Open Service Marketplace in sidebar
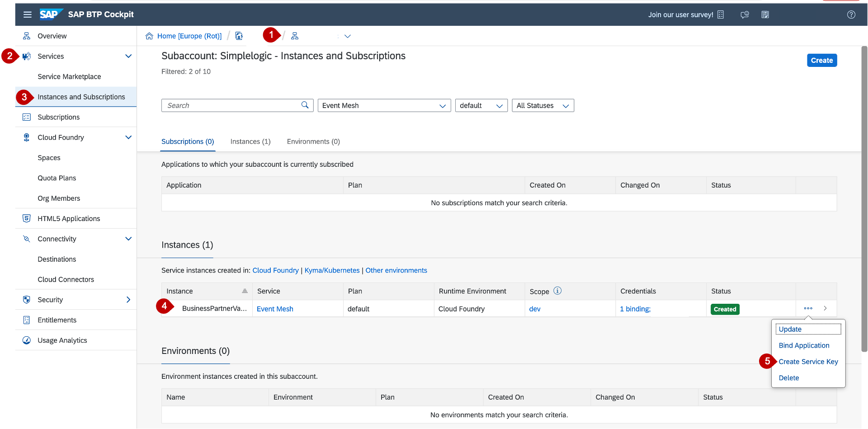The width and height of the screenshot is (868, 429). (x=69, y=76)
